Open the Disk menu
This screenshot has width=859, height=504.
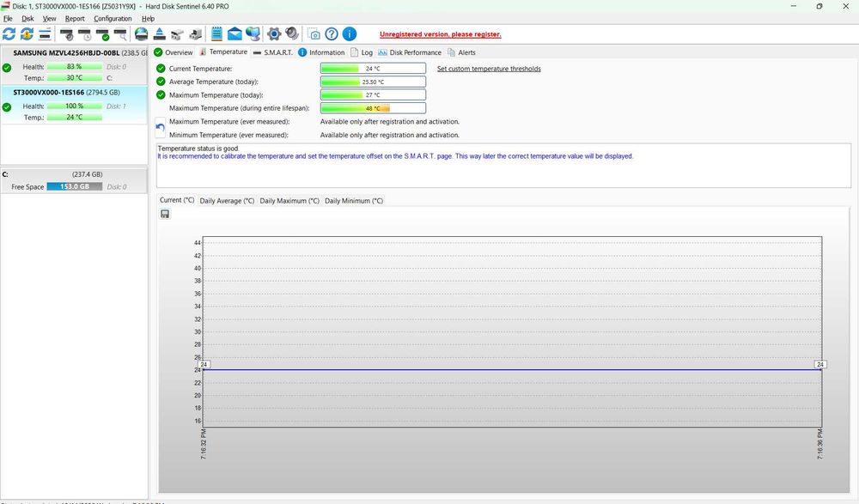click(x=27, y=19)
